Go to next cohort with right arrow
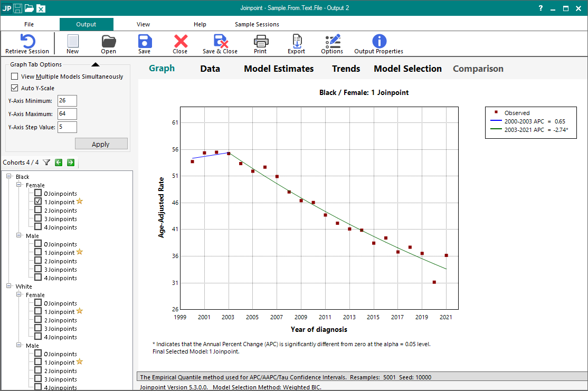588x391 pixels. (x=71, y=163)
